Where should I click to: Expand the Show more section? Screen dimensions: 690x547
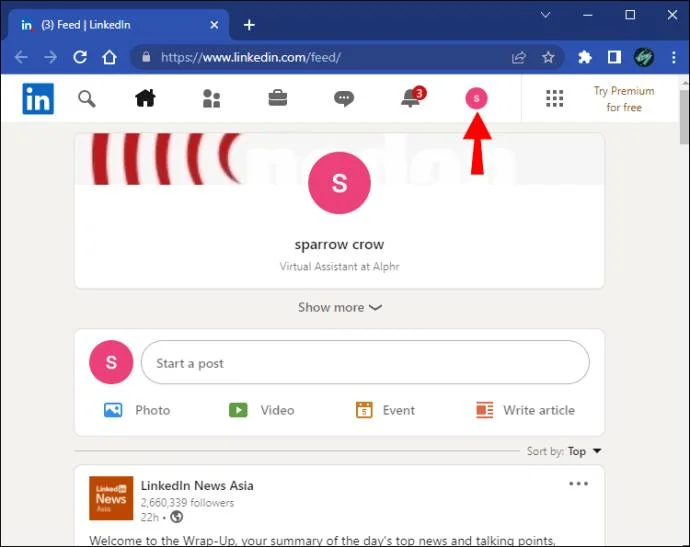[339, 307]
